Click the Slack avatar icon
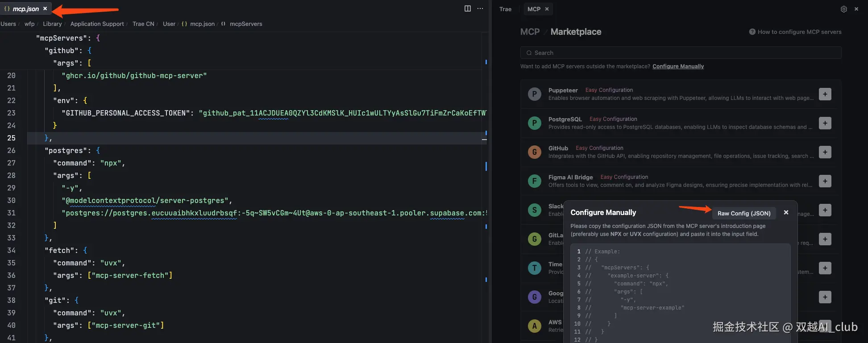This screenshot has height=343, width=868. pyautogui.click(x=534, y=210)
